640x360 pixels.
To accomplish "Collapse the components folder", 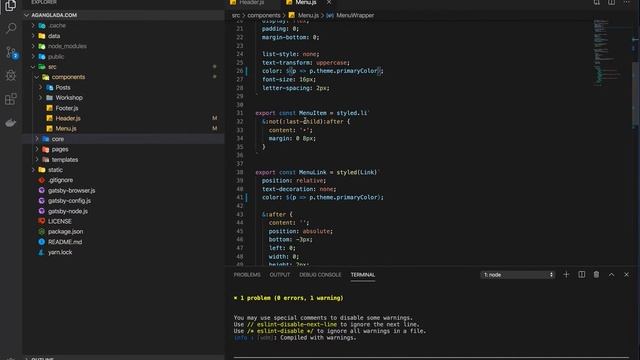I will [x=37, y=77].
